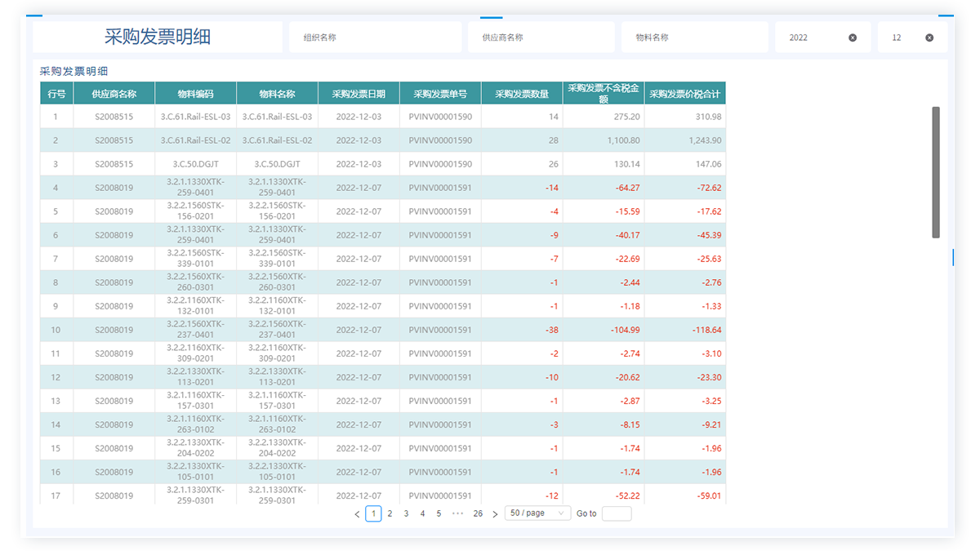Click the 供应商名称 table column header
980x551 pixels.
pyautogui.click(x=114, y=94)
